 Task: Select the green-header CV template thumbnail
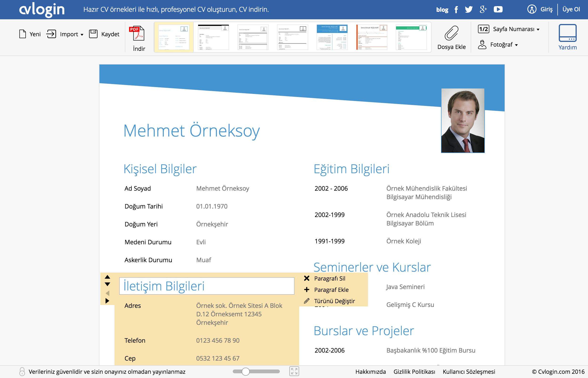coord(411,37)
